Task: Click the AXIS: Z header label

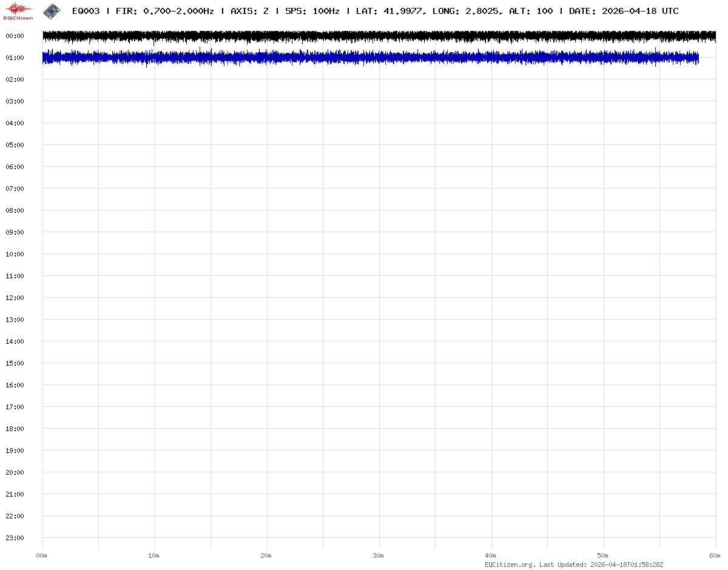Action: [249, 12]
